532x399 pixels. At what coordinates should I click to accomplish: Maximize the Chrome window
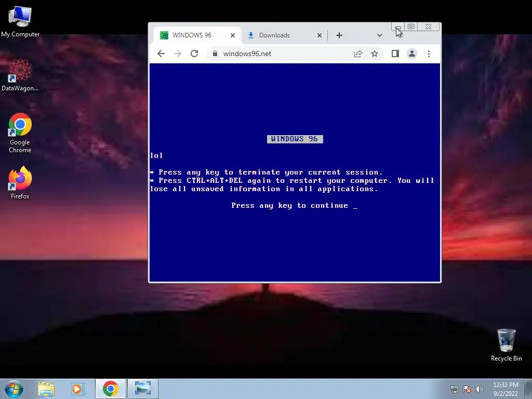tap(411, 26)
